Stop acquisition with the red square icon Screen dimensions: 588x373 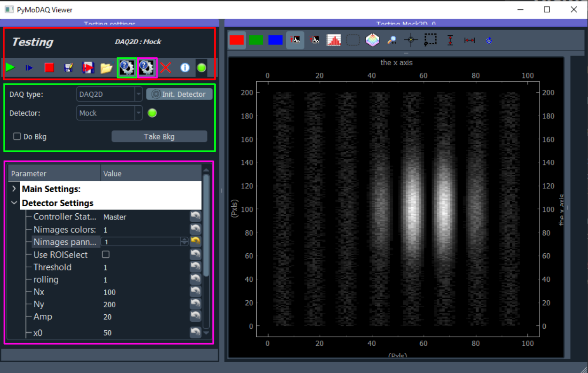[49, 68]
